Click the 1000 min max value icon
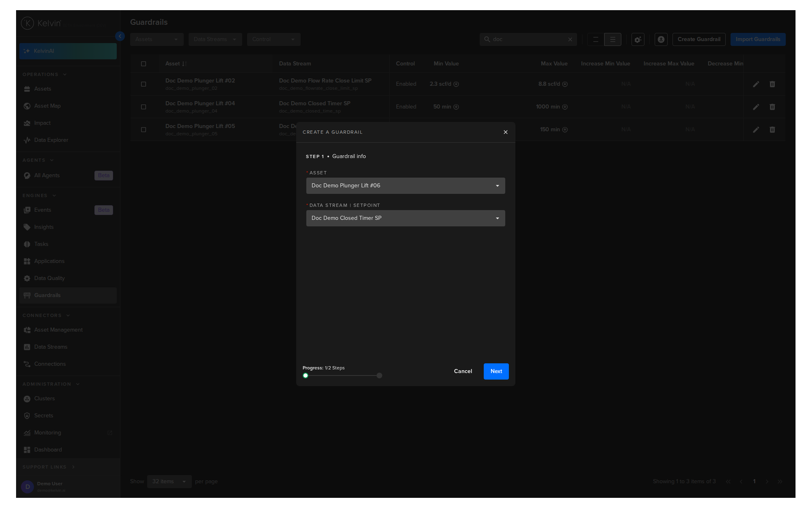The width and height of the screenshot is (812, 508). click(565, 107)
